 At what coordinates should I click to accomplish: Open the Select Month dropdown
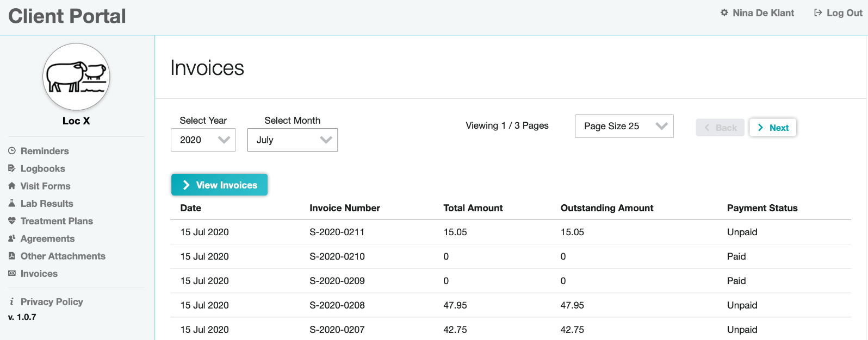(x=293, y=140)
